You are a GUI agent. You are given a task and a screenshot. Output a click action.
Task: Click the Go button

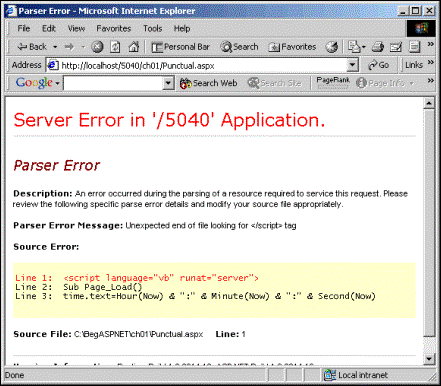(x=379, y=65)
